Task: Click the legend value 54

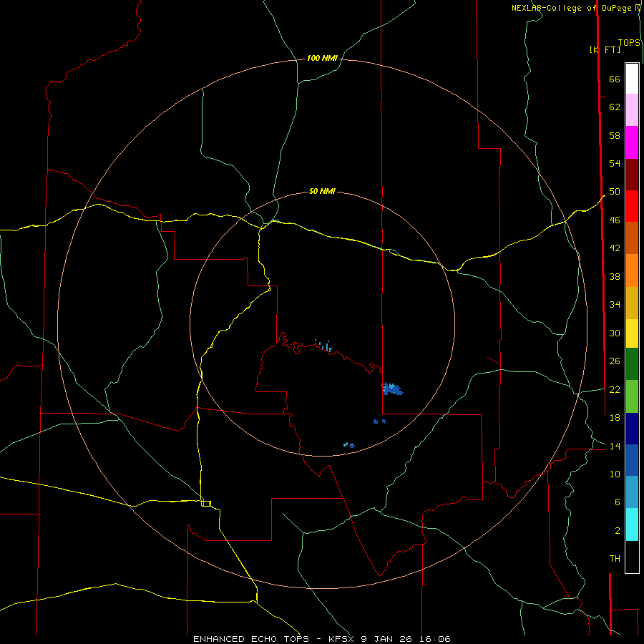Action: coord(615,163)
